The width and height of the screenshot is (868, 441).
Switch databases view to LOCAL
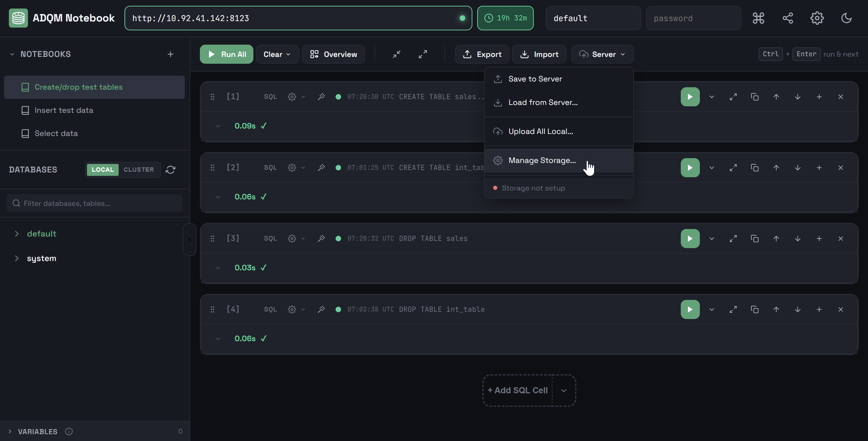103,170
